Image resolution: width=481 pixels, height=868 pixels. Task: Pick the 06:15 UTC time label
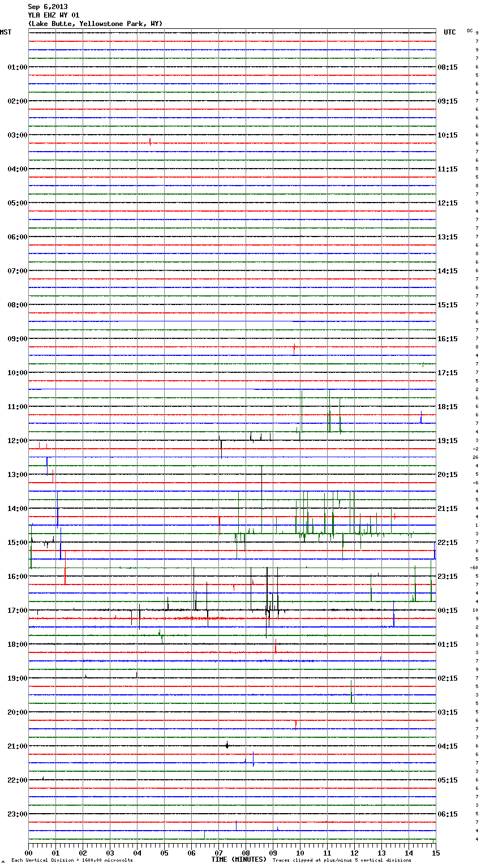tap(448, 814)
